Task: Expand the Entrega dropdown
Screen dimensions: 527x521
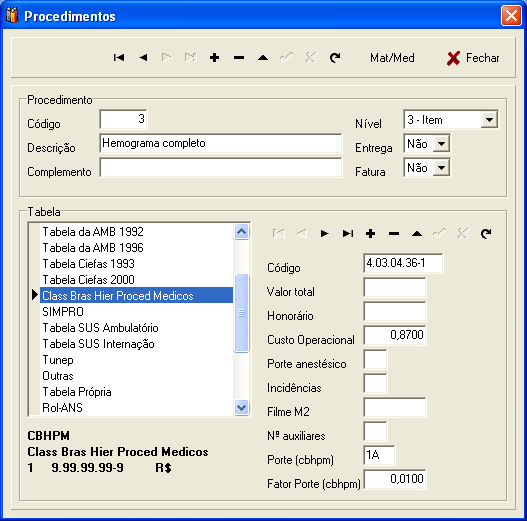Action: (x=441, y=144)
